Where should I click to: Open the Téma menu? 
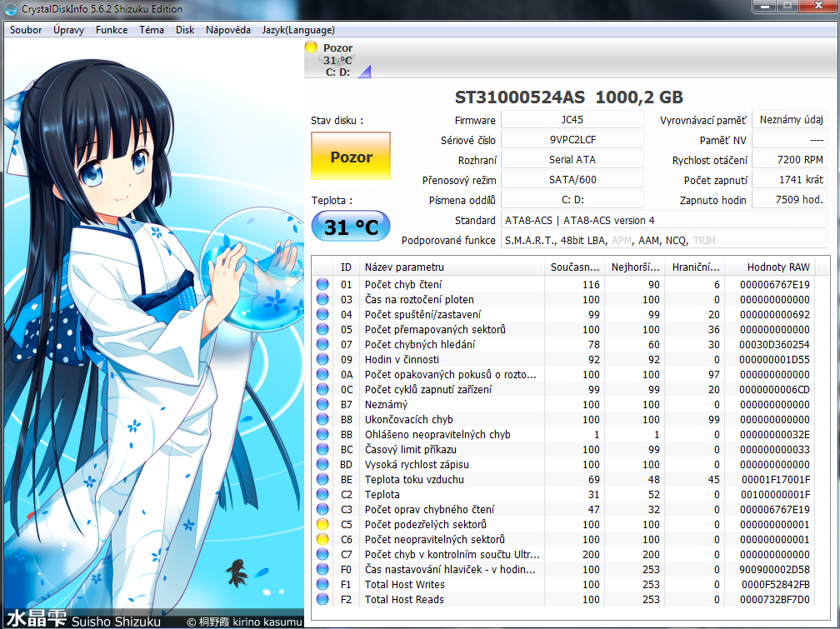click(x=152, y=30)
